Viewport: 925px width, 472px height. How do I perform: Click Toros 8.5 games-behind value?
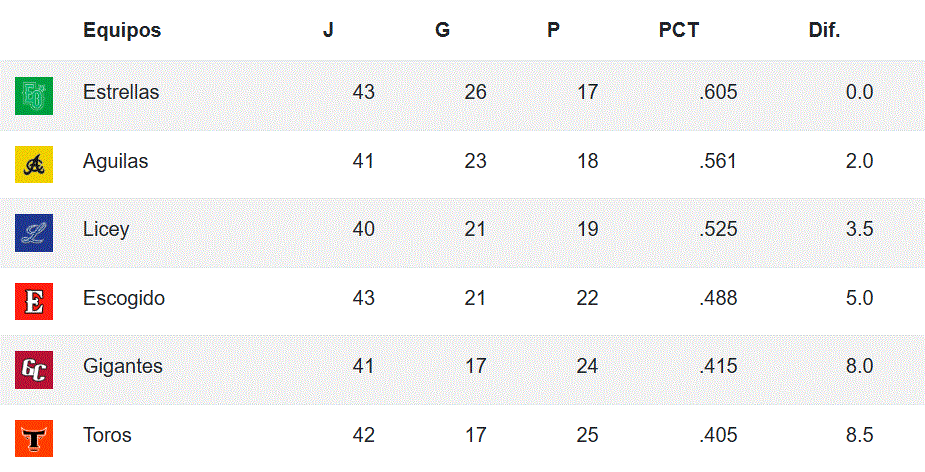[x=859, y=435]
